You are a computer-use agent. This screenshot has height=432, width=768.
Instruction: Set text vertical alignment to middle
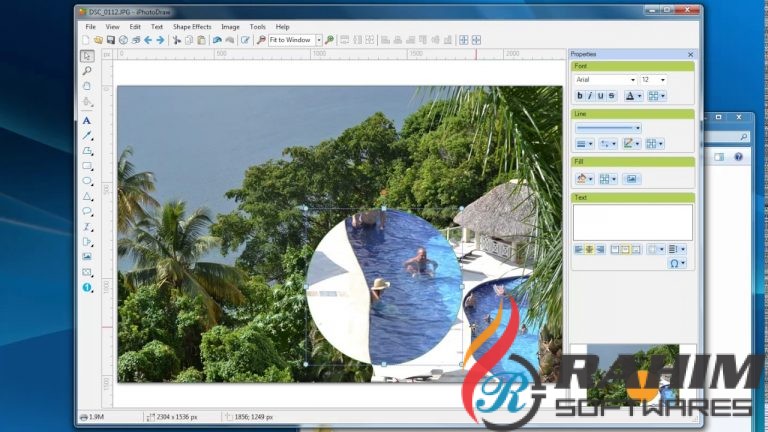click(x=625, y=250)
